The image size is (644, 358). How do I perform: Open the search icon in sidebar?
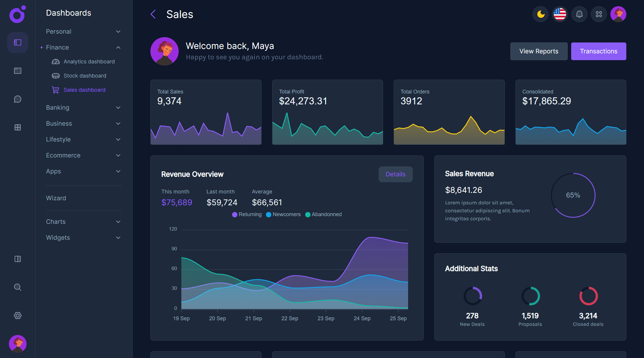pyautogui.click(x=17, y=287)
